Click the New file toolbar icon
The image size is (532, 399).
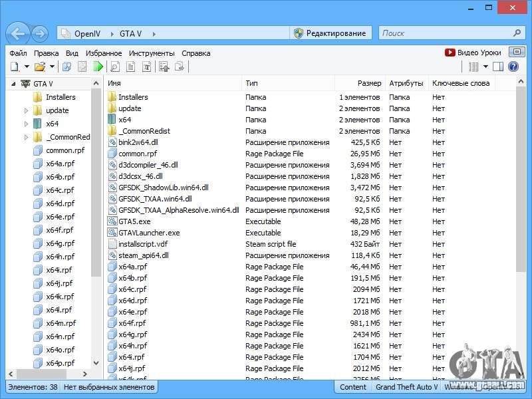click(15, 66)
